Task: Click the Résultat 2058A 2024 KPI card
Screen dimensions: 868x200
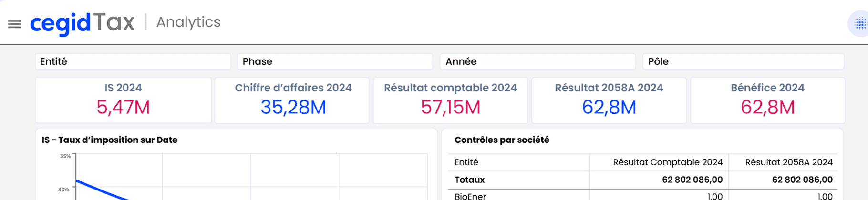Action: pos(609,100)
